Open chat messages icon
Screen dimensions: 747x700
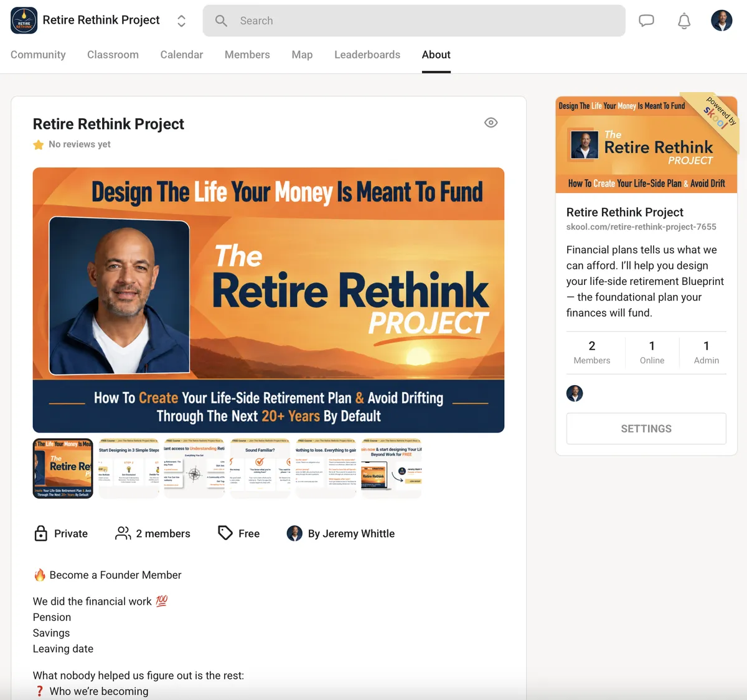[x=647, y=21]
